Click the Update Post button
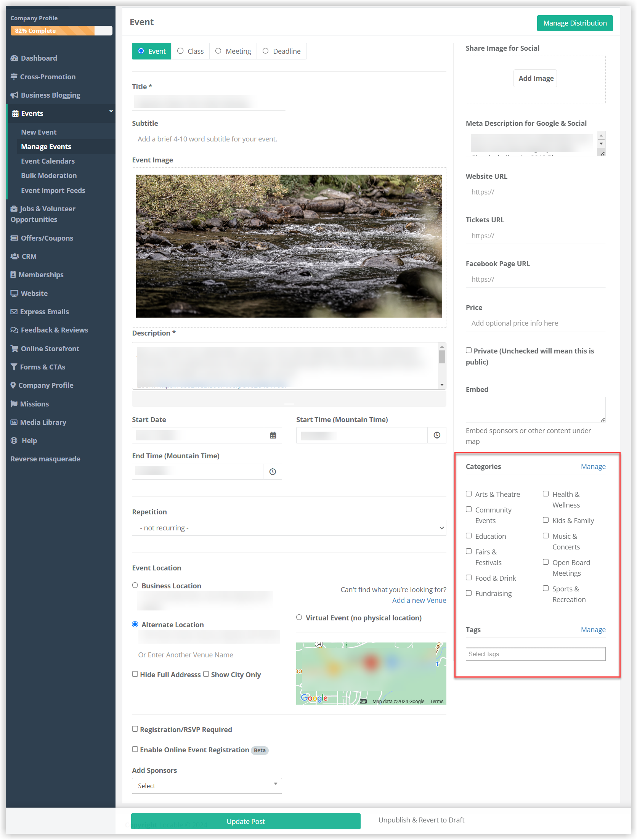This screenshot has height=840, width=637. click(246, 821)
